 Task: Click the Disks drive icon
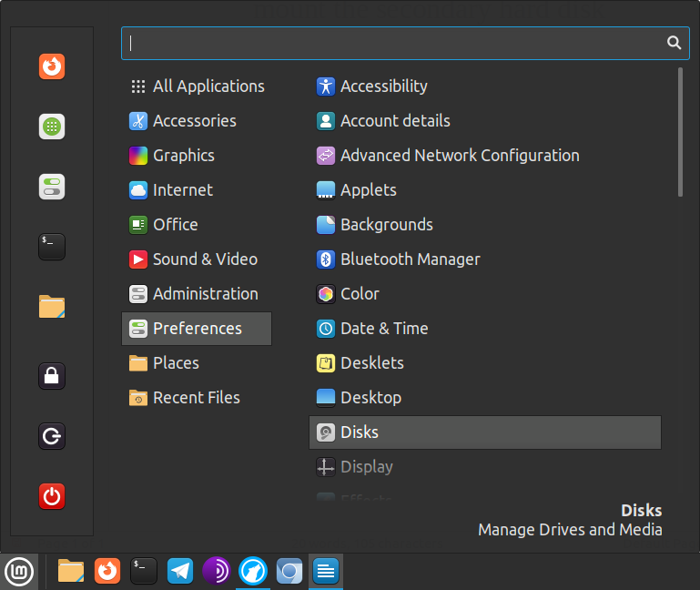click(x=326, y=432)
